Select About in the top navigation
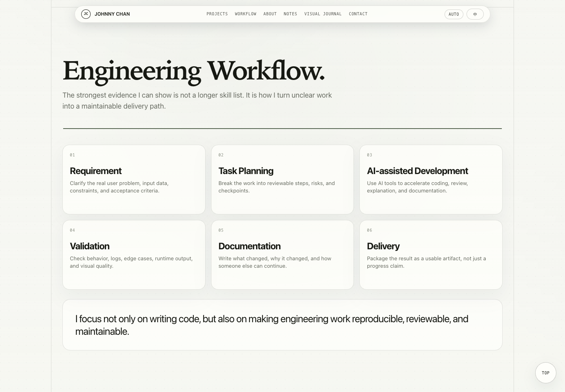 [x=270, y=14]
